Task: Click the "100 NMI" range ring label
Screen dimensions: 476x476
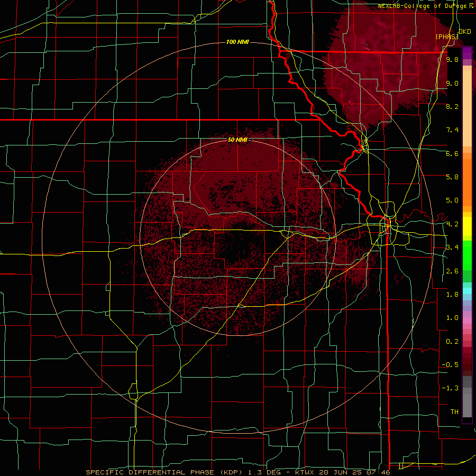Action: [x=237, y=42]
